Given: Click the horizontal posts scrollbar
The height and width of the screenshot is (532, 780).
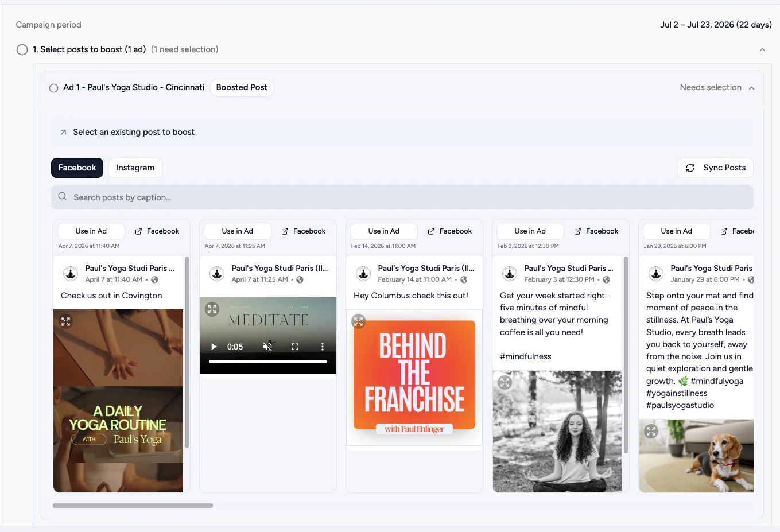Looking at the screenshot, I should (x=133, y=506).
